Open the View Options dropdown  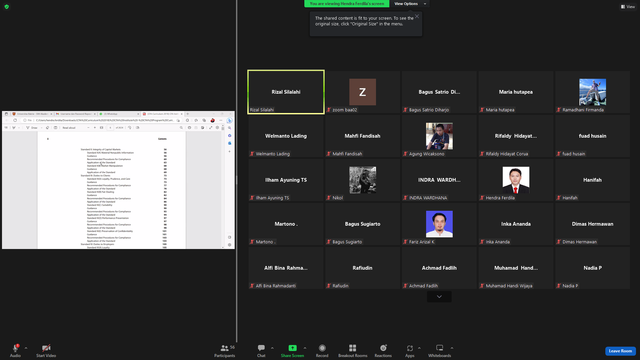[410, 4]
